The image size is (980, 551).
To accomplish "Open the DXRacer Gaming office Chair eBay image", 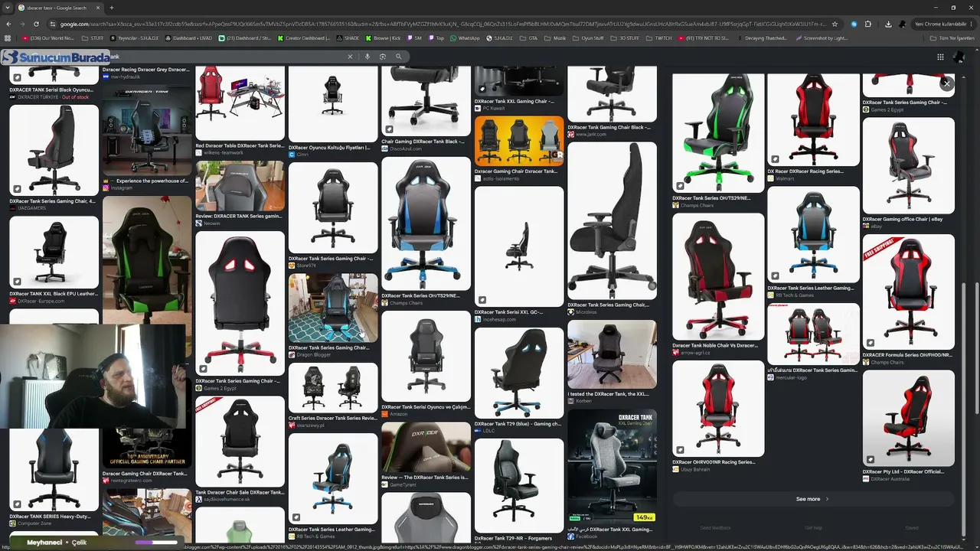I will tap(909, 166).
